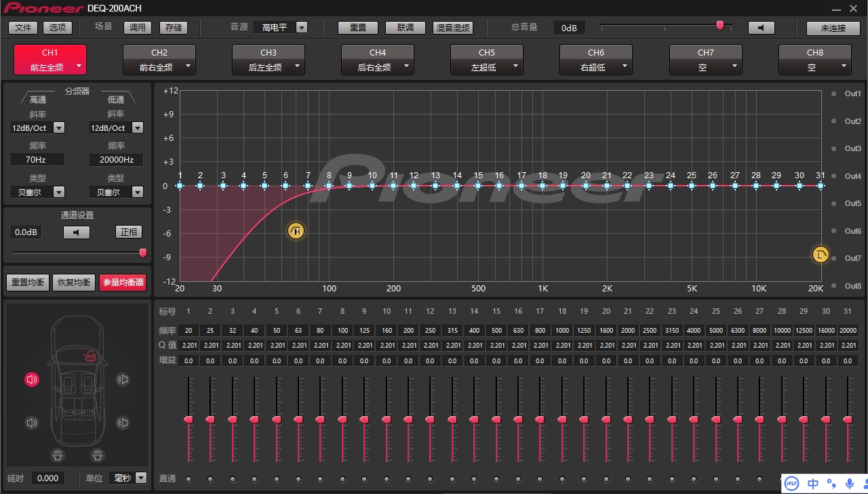Toggle the 正相 phase button
The image size is (868, 494).
pyautogui.click(x=128, y=232)
